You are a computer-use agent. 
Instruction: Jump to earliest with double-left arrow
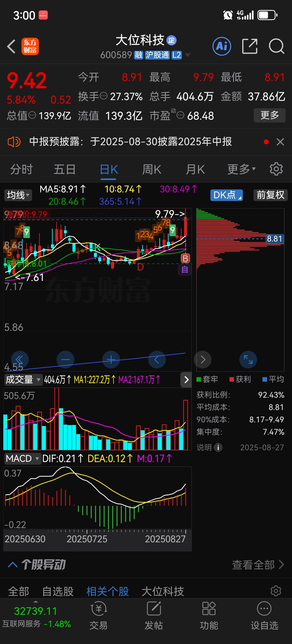(x=20, y=360)
